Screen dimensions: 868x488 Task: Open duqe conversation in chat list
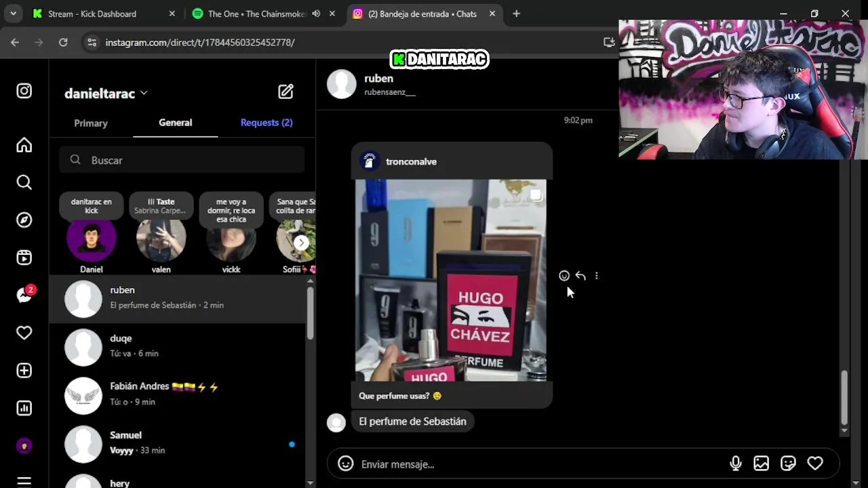178,346
